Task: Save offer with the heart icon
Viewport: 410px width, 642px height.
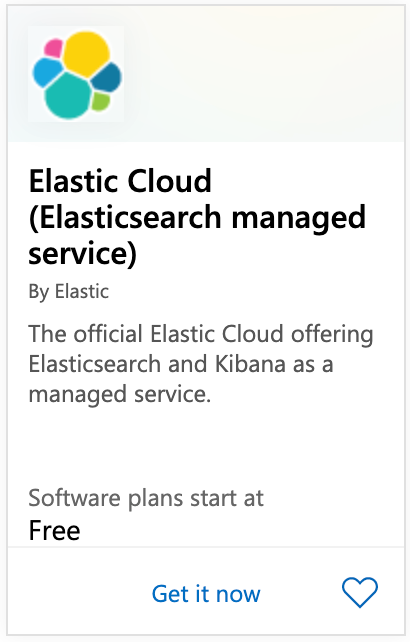Action: click(x=360, y=592)
